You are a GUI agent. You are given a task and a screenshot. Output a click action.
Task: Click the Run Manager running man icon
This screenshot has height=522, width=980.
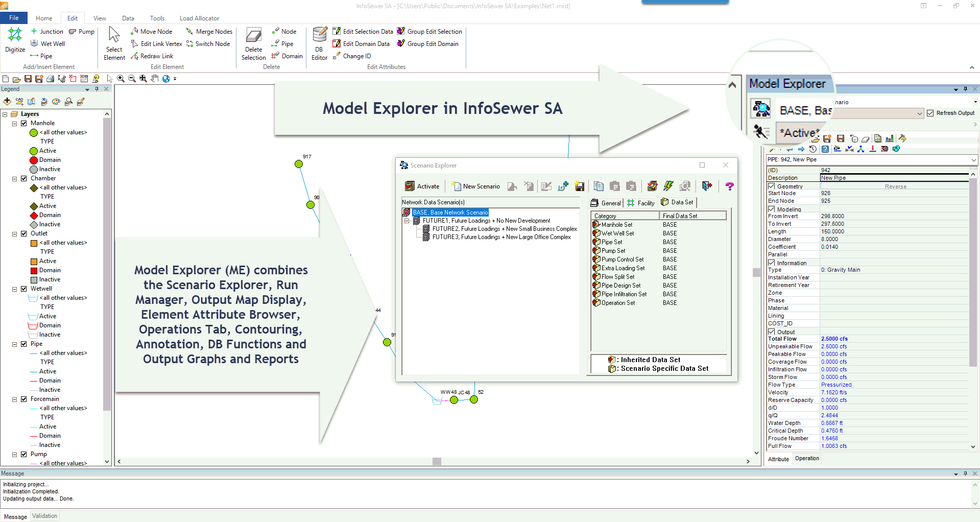coord(761,132)
